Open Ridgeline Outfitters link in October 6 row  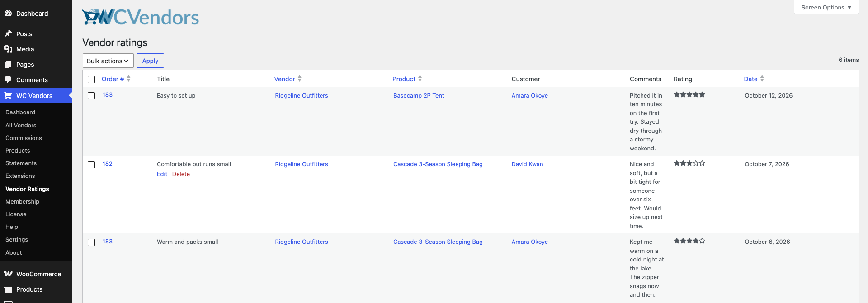(302, 242)
